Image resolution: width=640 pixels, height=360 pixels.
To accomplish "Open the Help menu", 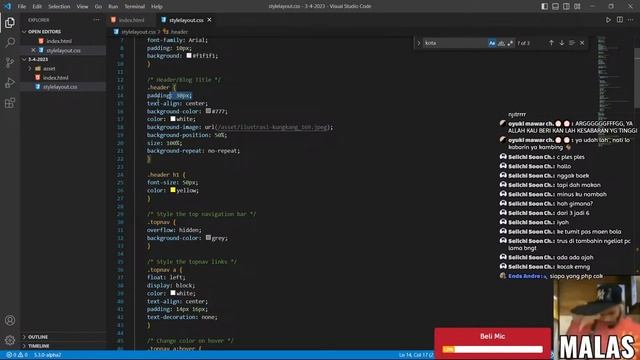I will 157,6.
